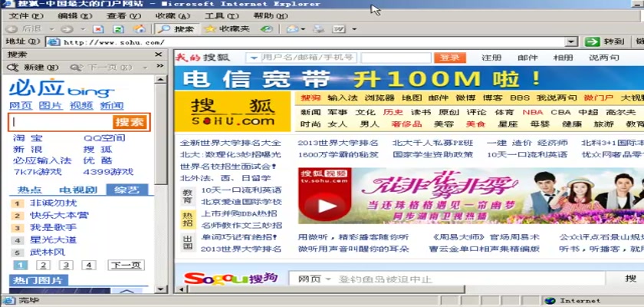Open account type dropdown before username field
The image size is (644, 307).
click(x=254, y=58)
